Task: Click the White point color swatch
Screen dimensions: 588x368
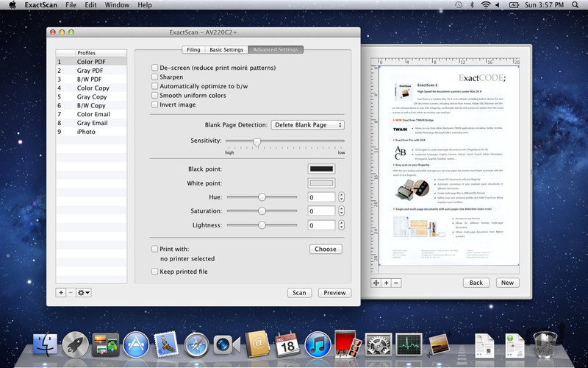Action: click(321, 183)
